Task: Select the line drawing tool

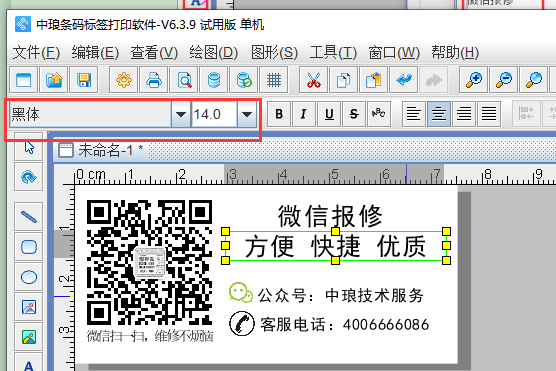Action: tap(29, 216)
